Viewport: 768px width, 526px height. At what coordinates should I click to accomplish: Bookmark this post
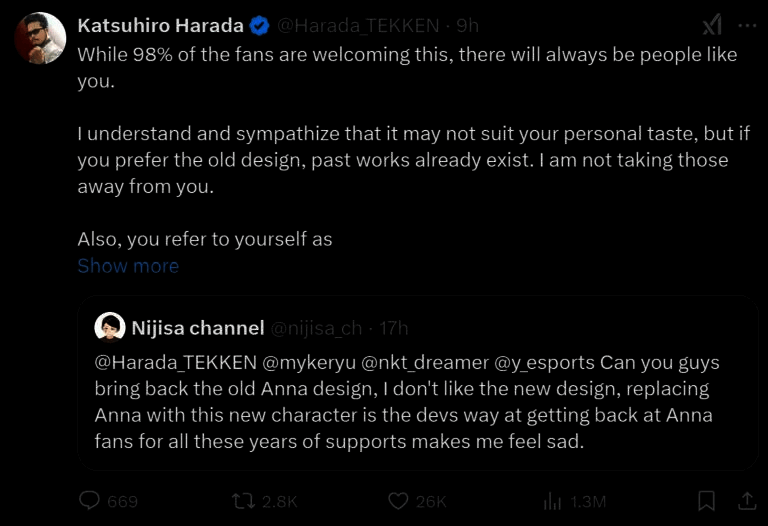(706, 501)
